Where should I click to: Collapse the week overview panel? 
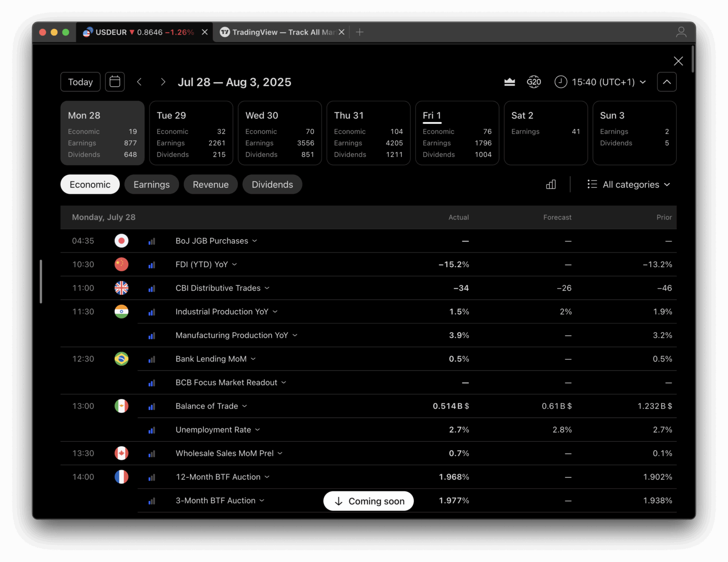click(666, 82)
